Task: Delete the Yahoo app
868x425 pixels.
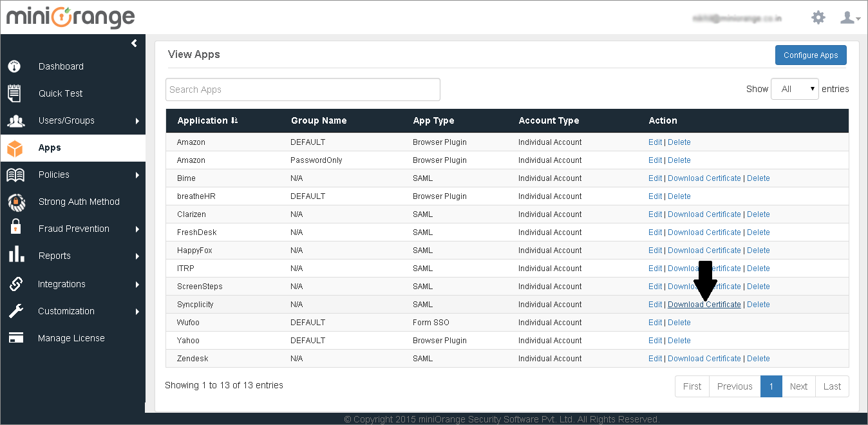Action: (x=679, y=341)
